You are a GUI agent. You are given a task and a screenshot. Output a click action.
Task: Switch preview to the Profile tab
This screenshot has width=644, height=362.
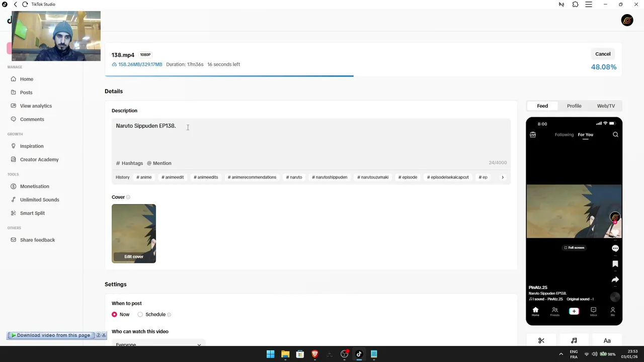pyautogui.click(x=574, y=106)
